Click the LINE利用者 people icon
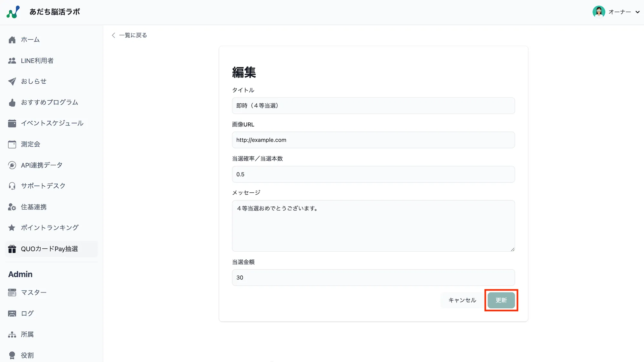Image resolution: width=644 pixels, height=362 pixels. point(12,60)
